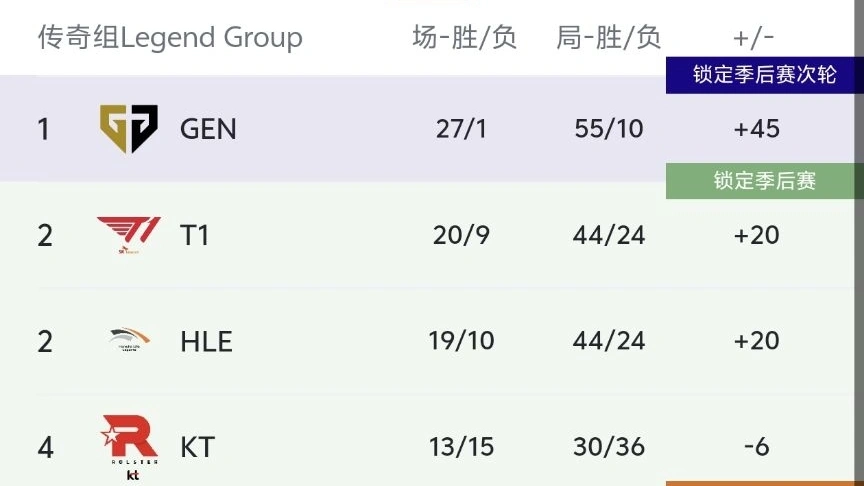Click GEN's +45 differential value

pos(757,129)
